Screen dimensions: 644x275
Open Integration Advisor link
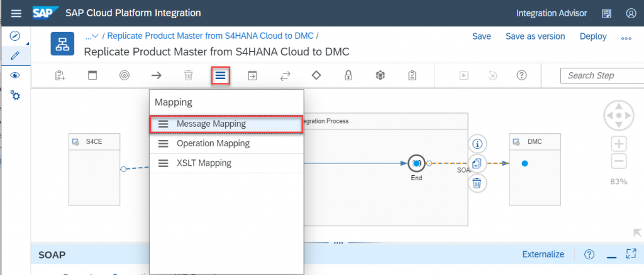point(552,13)
